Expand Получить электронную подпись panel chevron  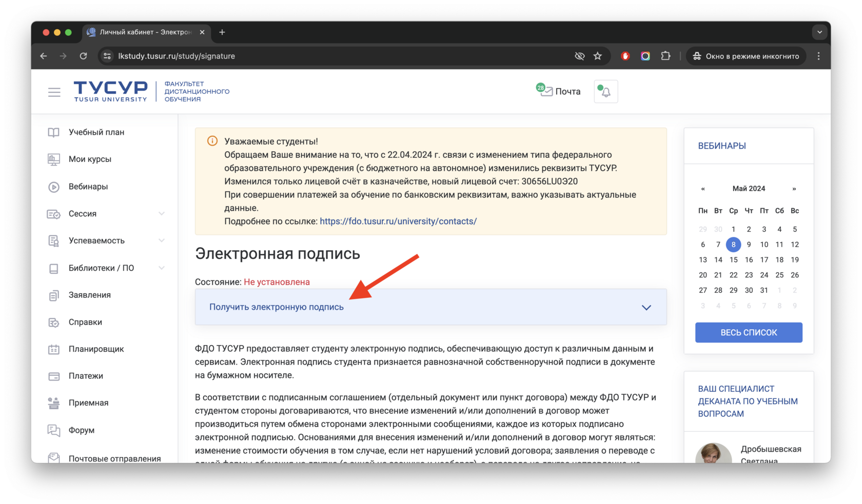[646, 308]
